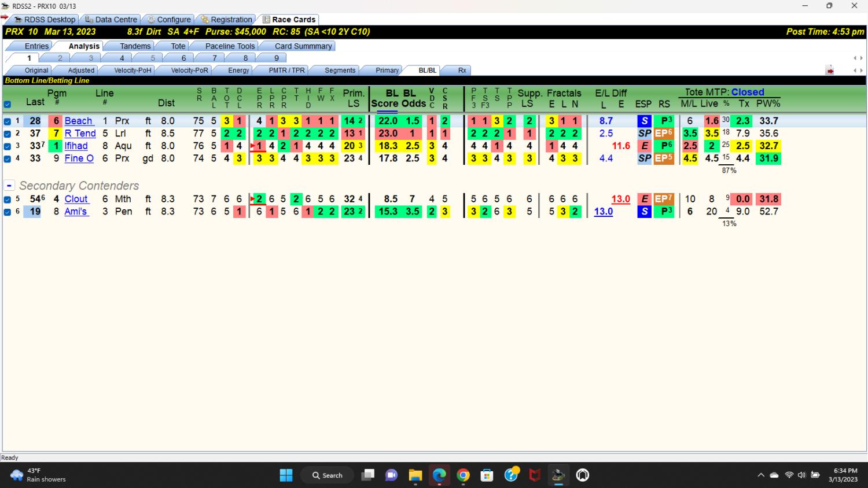Click the red 13.0 E/L Diff for Clout
Viewport: 868px width, 488px height.
pyautogui.click(x=620, y=199)
